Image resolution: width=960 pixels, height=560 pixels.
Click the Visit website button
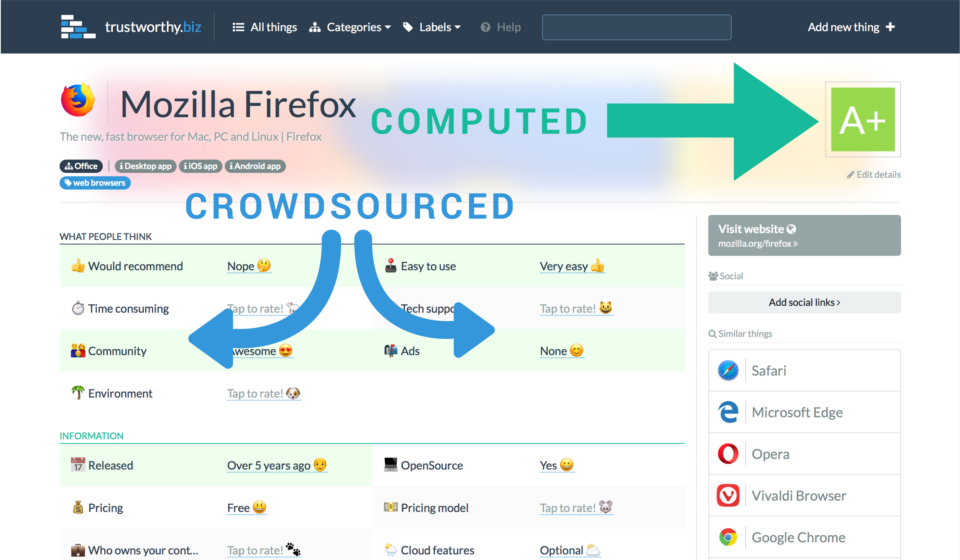pos(804,235)
